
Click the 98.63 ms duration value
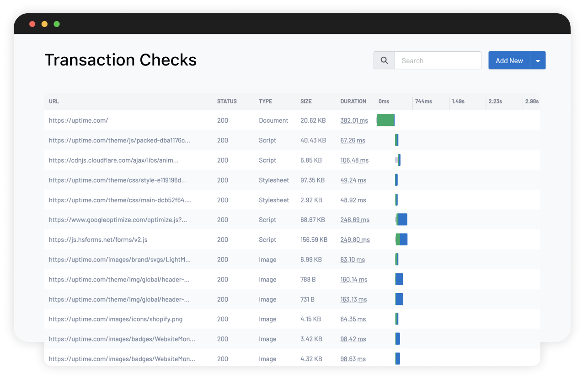pos(353,359)
